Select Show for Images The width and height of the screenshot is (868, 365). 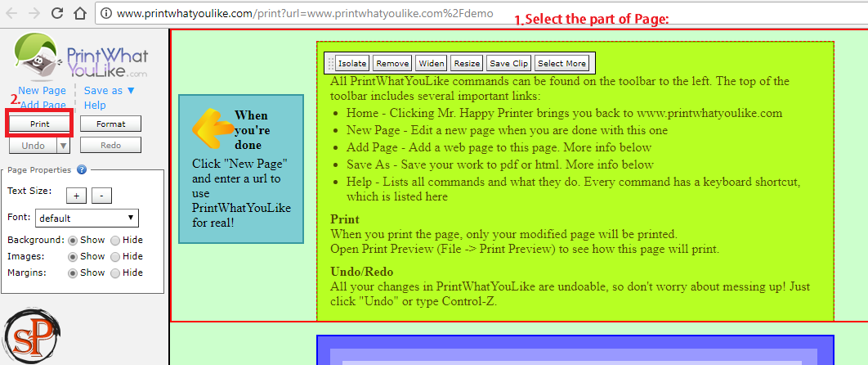click(x=72, y=257)
